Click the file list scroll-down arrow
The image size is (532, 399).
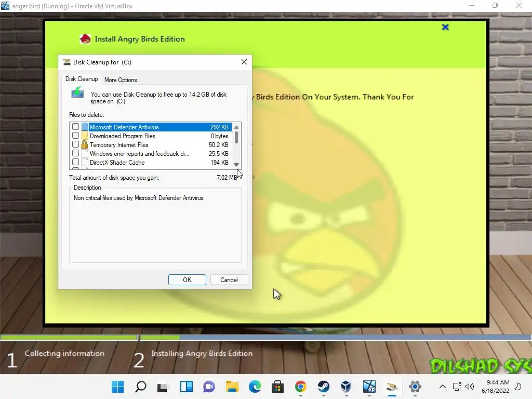[236, 165]
